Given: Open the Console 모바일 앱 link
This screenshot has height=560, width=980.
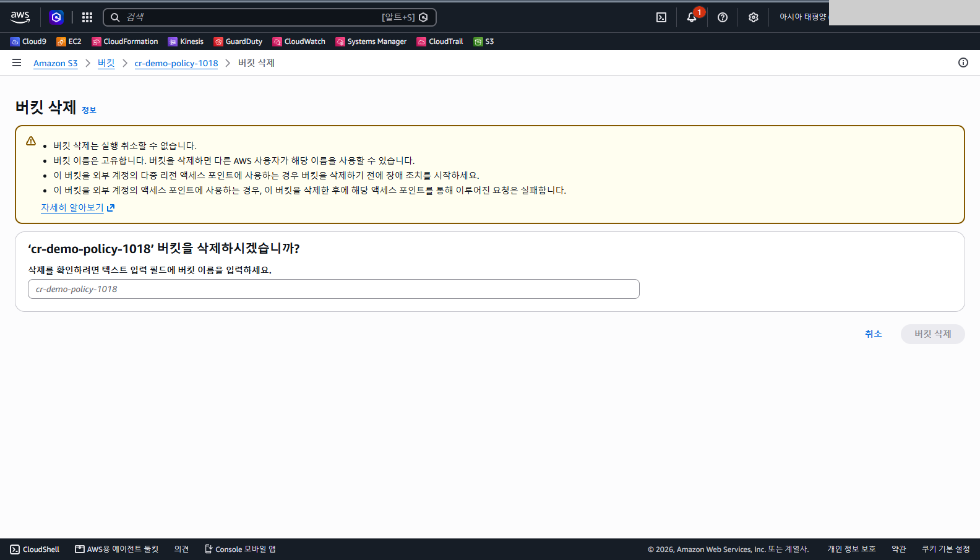Looking at the screenshot, I should pos(240,549).
